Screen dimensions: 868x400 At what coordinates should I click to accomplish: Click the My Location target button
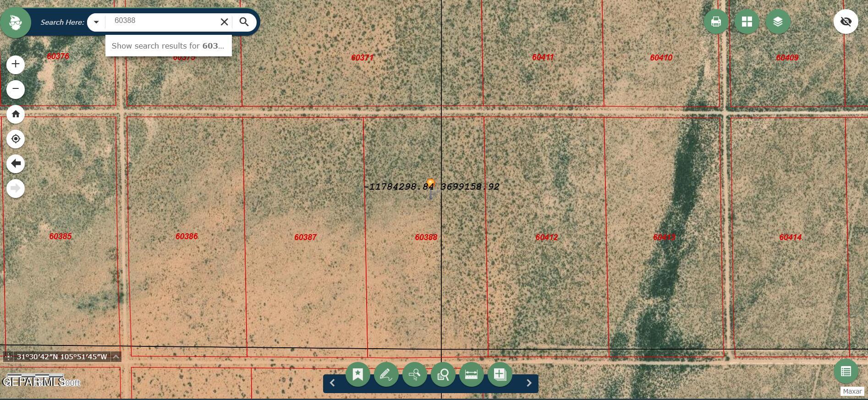click(x=16, y=139)
